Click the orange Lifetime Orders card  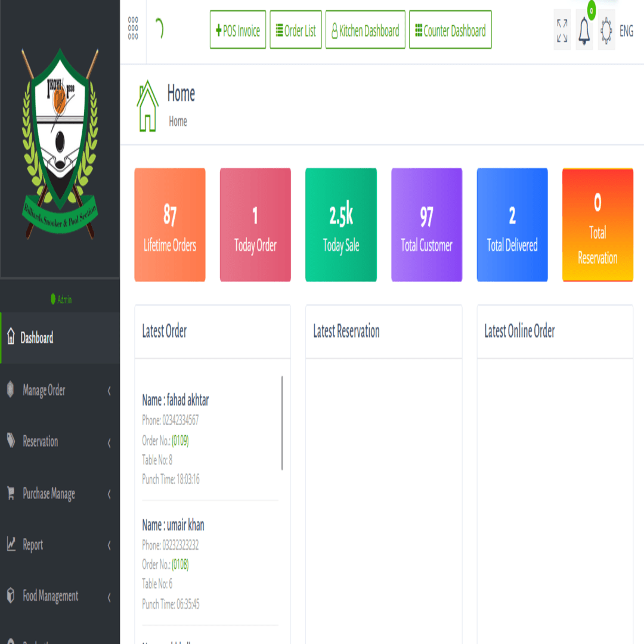click(x=169, y=225)
